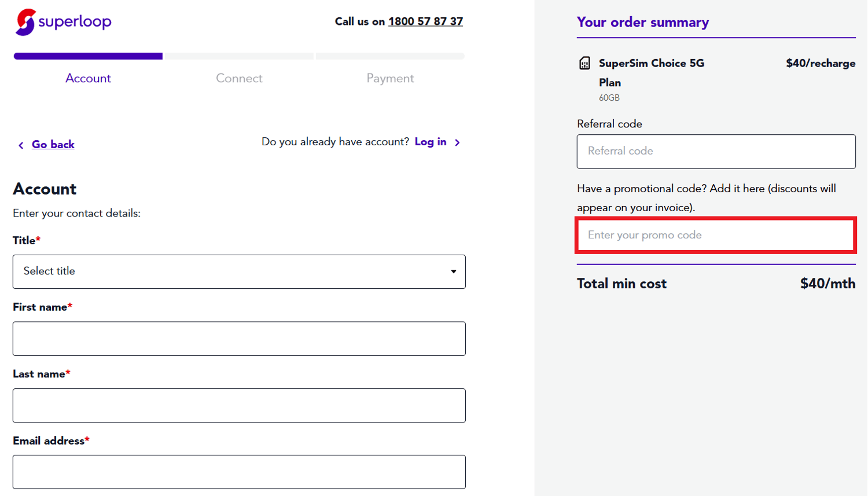Focus the First name input field

238,339
